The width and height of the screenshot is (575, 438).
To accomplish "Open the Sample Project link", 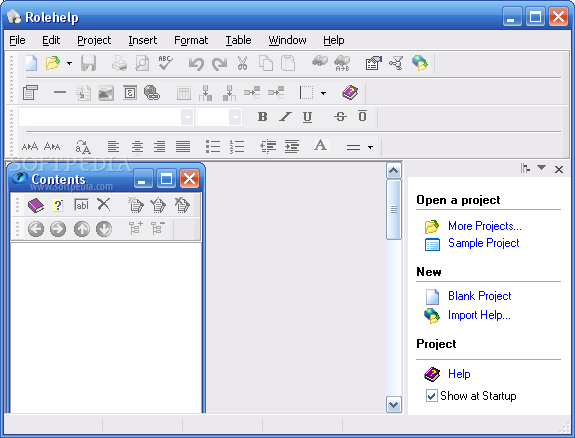I will click(x=484, y=243).
